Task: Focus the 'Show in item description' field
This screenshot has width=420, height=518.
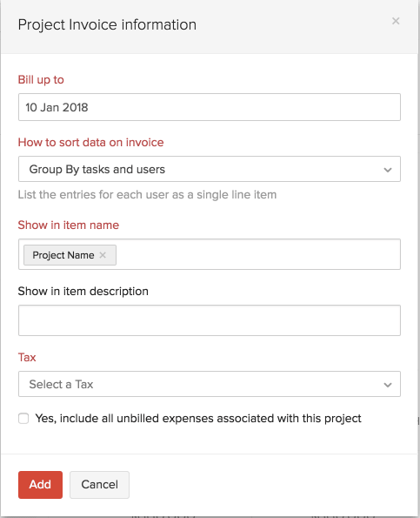Action: [210, 320]
